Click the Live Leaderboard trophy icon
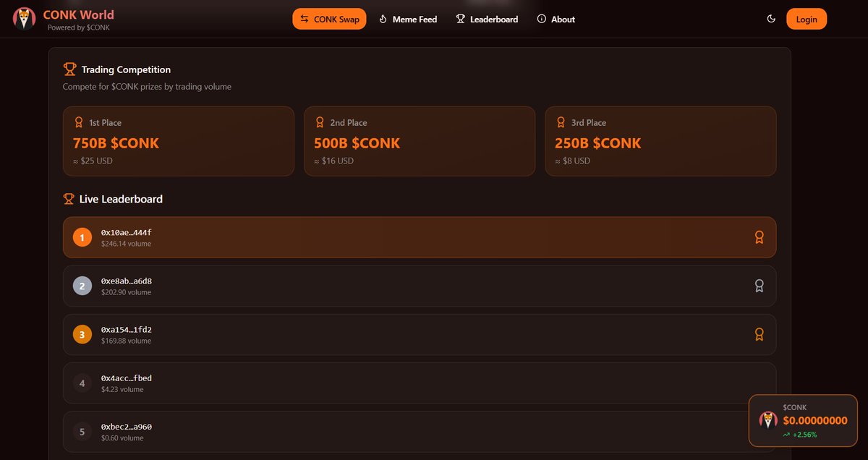This screenshot has height=460, width=868. pyautogui.click(x=69, y=199)
